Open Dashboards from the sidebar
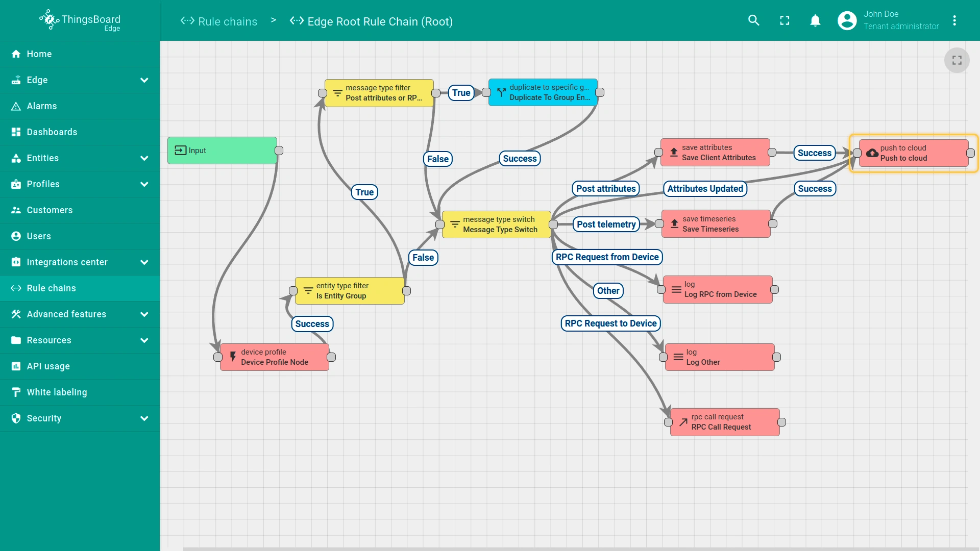The height and width of the screenshot is (551, 980). tap(52, 132)
